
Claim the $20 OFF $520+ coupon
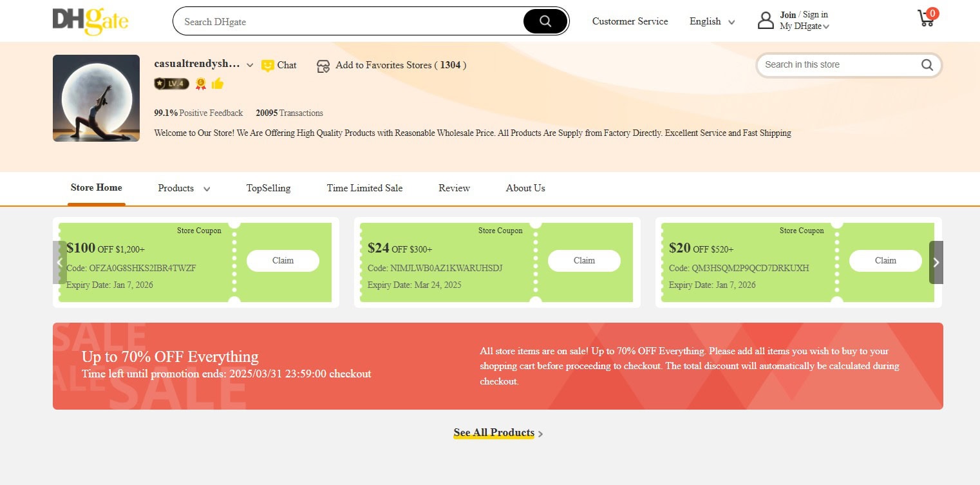(x=885, y=260)
